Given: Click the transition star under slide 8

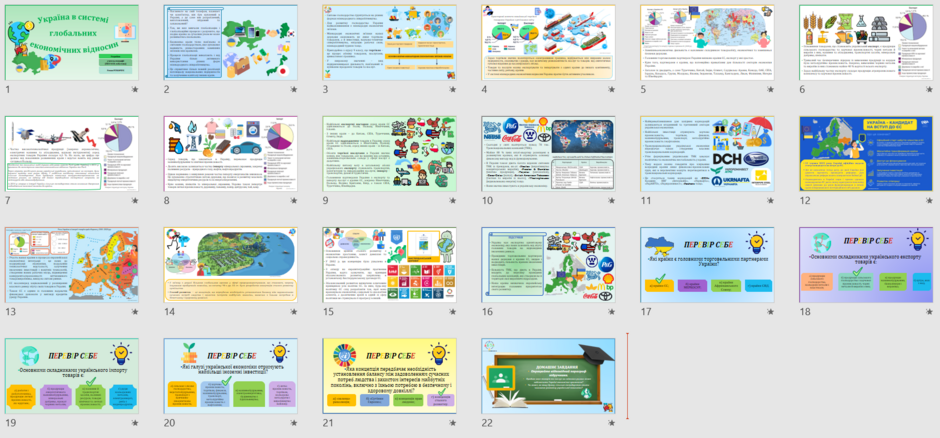Looking at the screenshot, I should click(x=294, y=201).
